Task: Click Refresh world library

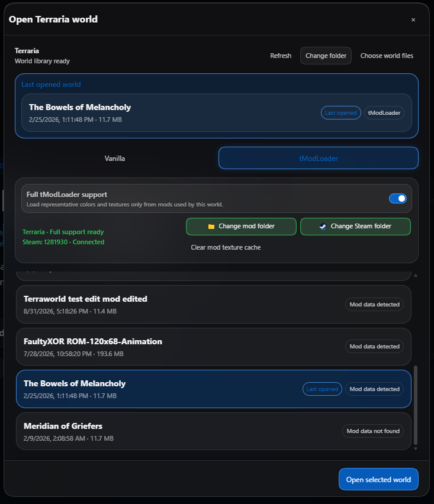Action: pyautogui.click(x=281, y=56)
